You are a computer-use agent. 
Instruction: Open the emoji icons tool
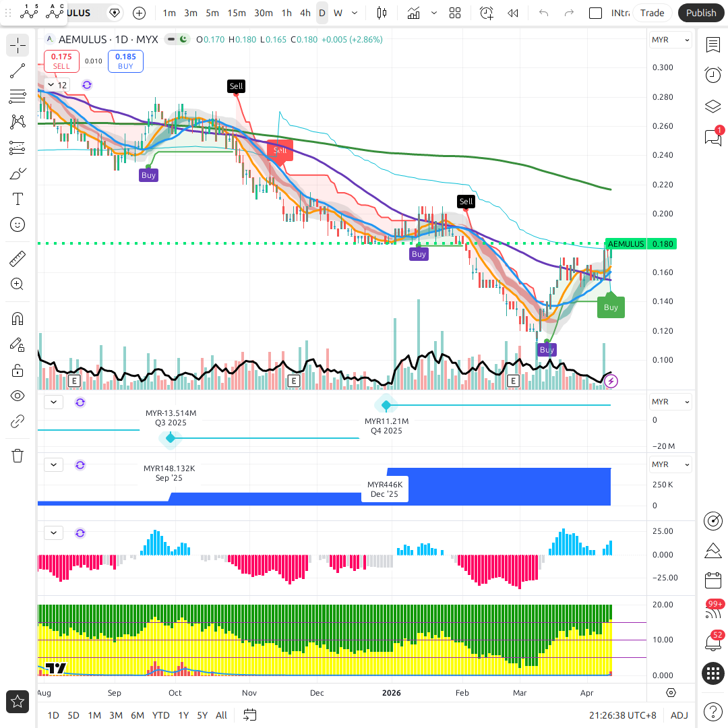click(x=18, y=224)
